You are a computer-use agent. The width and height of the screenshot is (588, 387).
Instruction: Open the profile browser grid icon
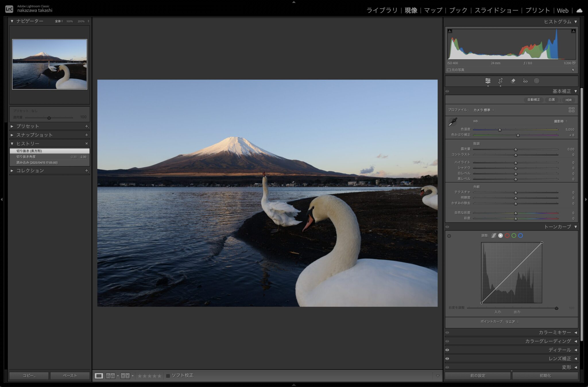point(571,110)
